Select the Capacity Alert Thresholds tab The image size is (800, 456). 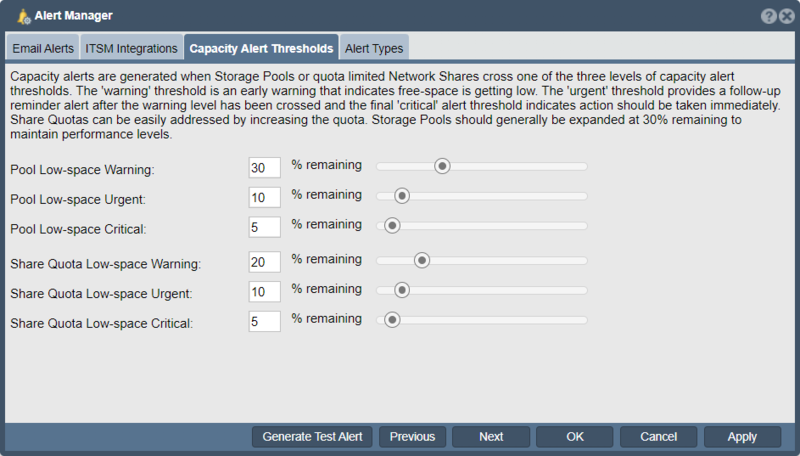coord(261,48)
